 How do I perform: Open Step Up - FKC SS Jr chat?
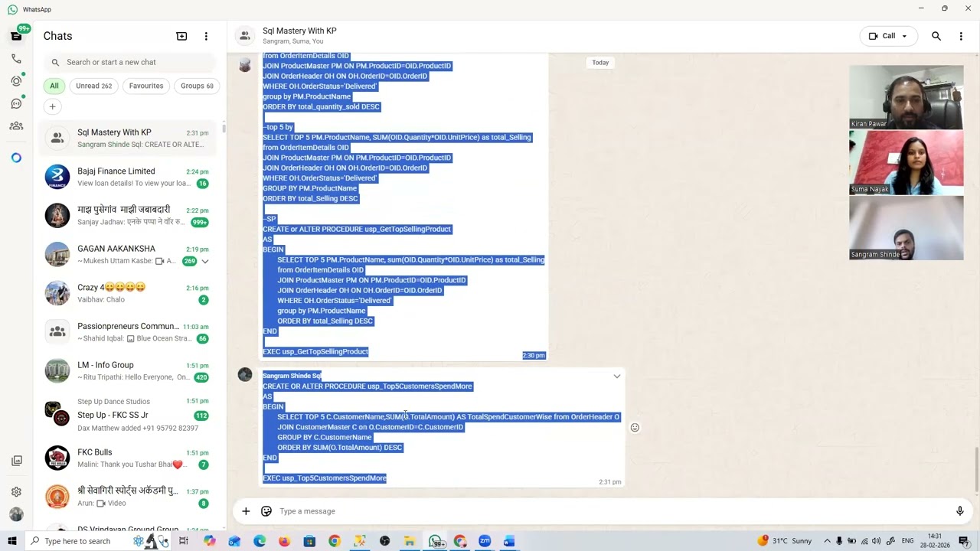(x=128, y=415)
